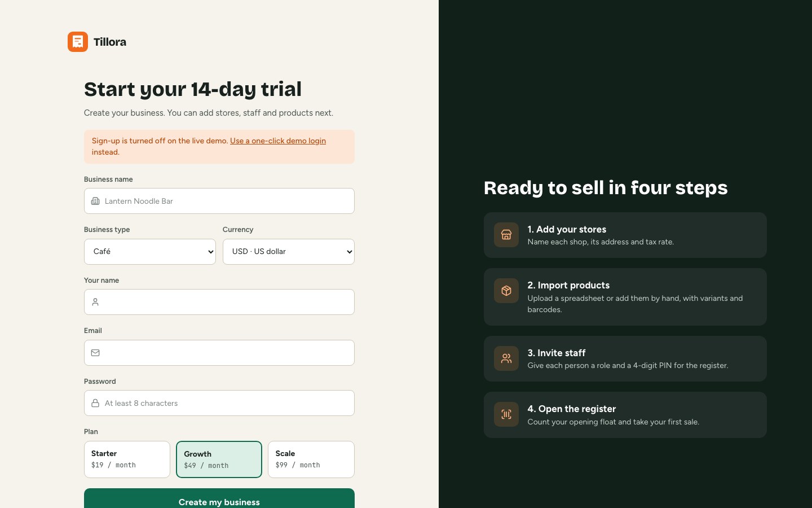Click the '4. Open the register' heading
The width and height of the screenshot is (812, 508).
[x=572, y=409]
